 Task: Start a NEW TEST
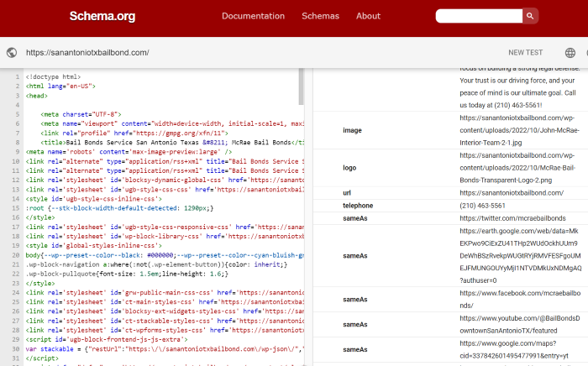pyautogui.click(x=525, y=52)
